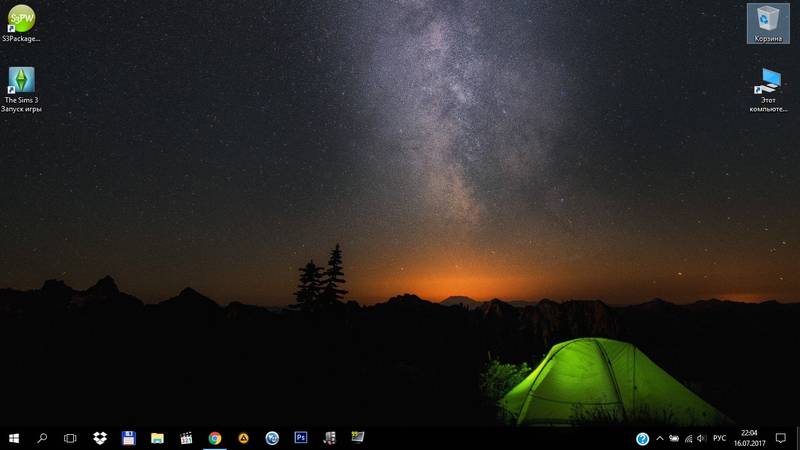Image resolution: width=800 pixels, height=450 pixels.
Task: Open the Wi-Fi network flyout
Action: click(688, 438)
